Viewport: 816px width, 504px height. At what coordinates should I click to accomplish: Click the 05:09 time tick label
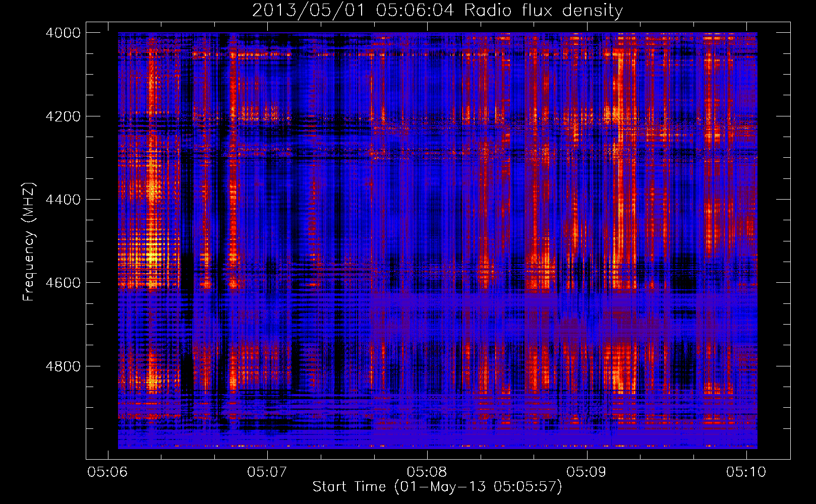pos(587,472)
